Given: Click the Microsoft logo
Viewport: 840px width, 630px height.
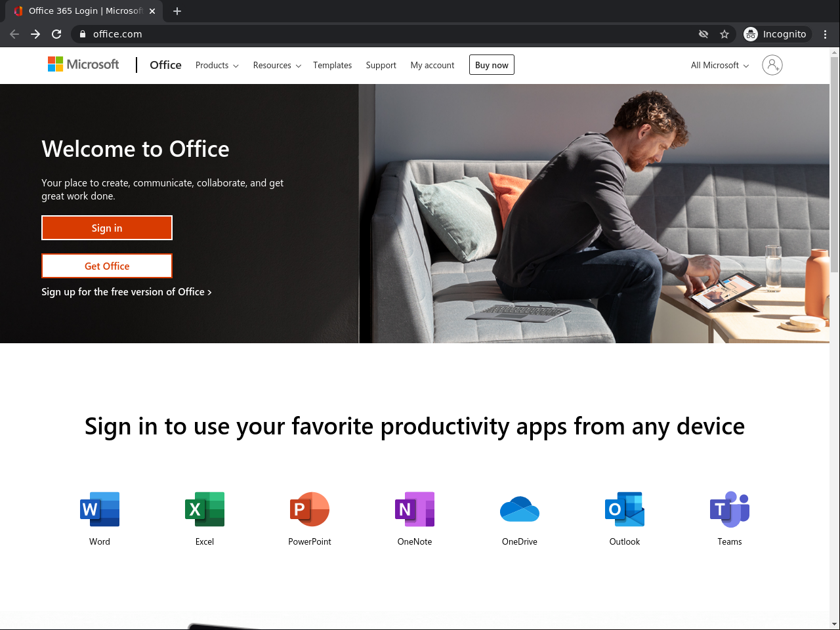Looking at the screenshot, I should pyautogui.click(x=83, y=64).
